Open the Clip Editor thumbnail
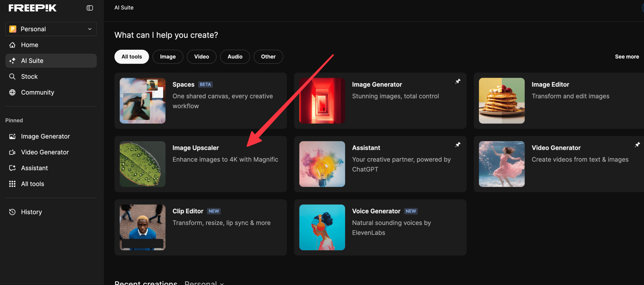Image resolution: width=644 pixels, height=285 pixels. pos(143,227)
